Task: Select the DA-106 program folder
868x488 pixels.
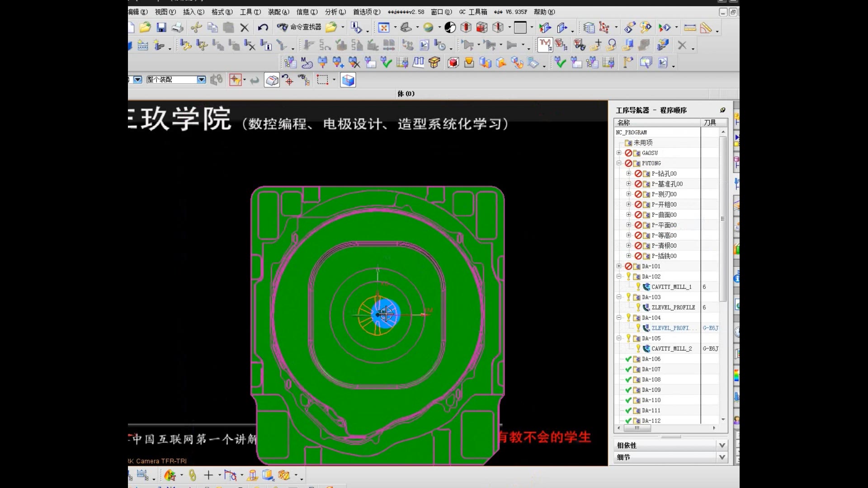Action: pos(651,359)
